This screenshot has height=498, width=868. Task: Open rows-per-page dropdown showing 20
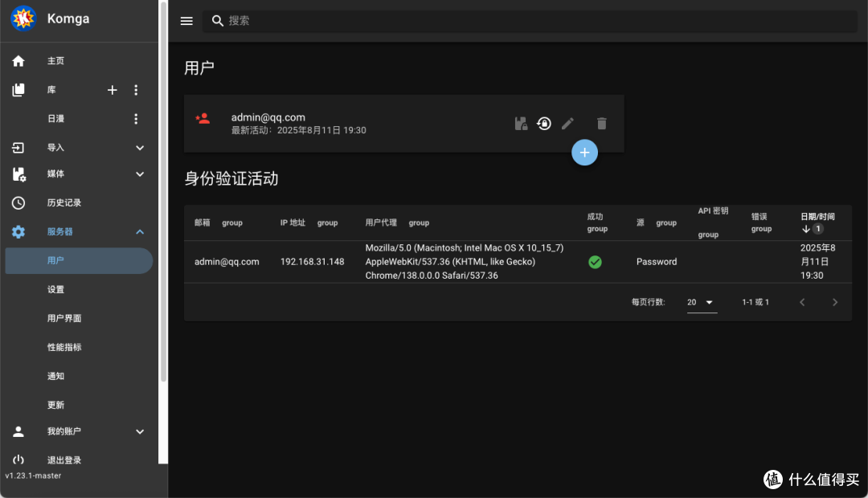[702, 302]
